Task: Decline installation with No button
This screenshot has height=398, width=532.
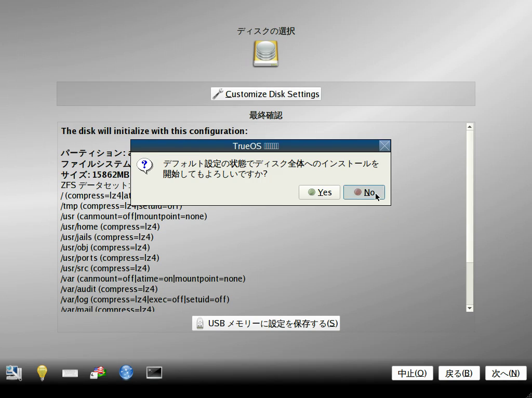Action: pos(364,192)
